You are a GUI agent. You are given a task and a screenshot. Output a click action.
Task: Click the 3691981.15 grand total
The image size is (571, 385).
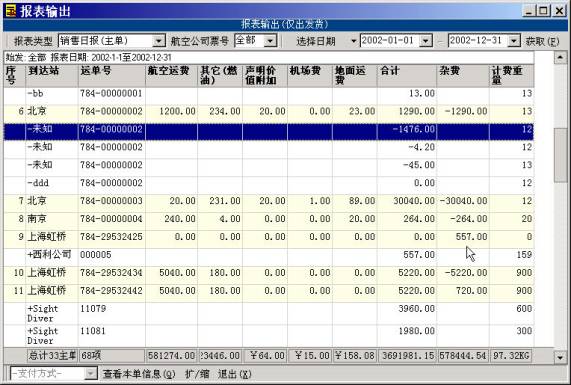(407, 355)
